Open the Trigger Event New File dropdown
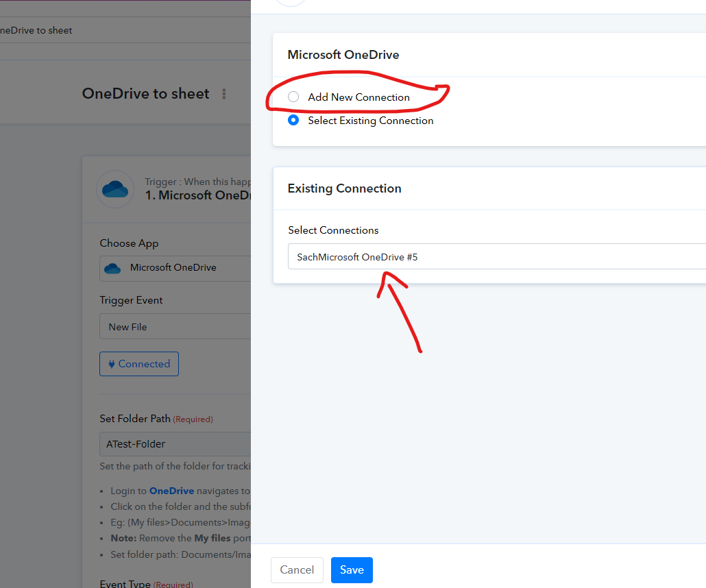 (175, 326)
